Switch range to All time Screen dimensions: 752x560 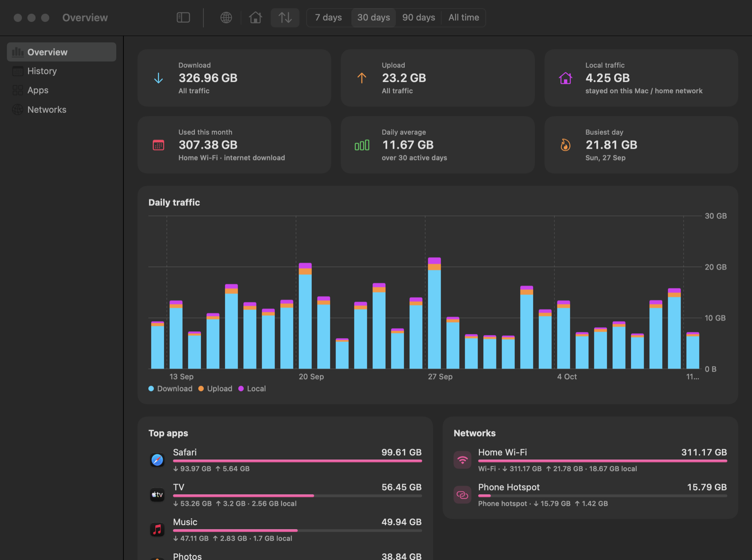click(464, 18)
